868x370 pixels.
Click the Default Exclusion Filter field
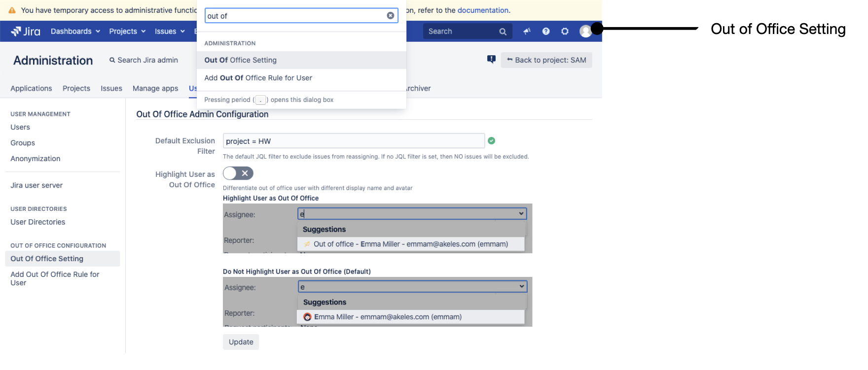point(353,141)
